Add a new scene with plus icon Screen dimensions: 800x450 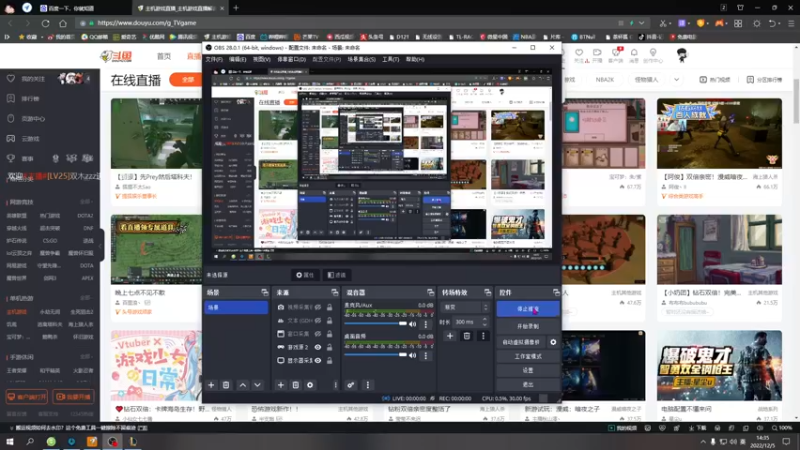tap(211, 385)
